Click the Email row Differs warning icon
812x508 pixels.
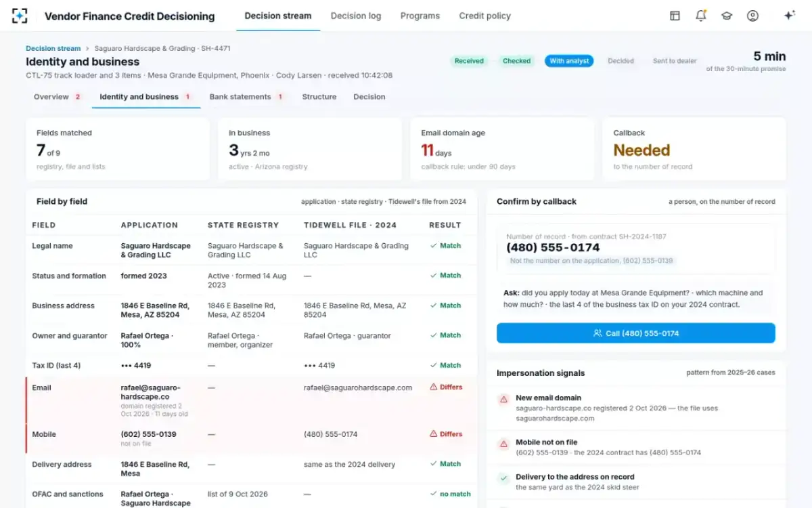point(434,387)
